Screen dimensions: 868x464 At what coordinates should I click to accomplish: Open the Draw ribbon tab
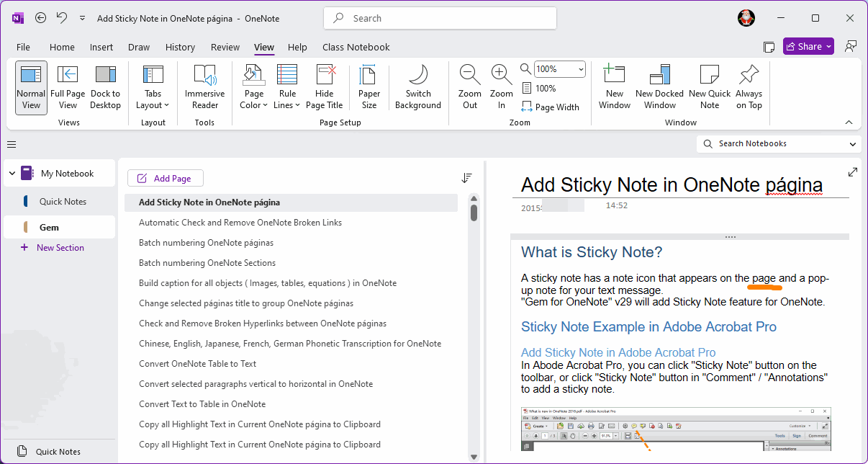(x=139, y=47)
